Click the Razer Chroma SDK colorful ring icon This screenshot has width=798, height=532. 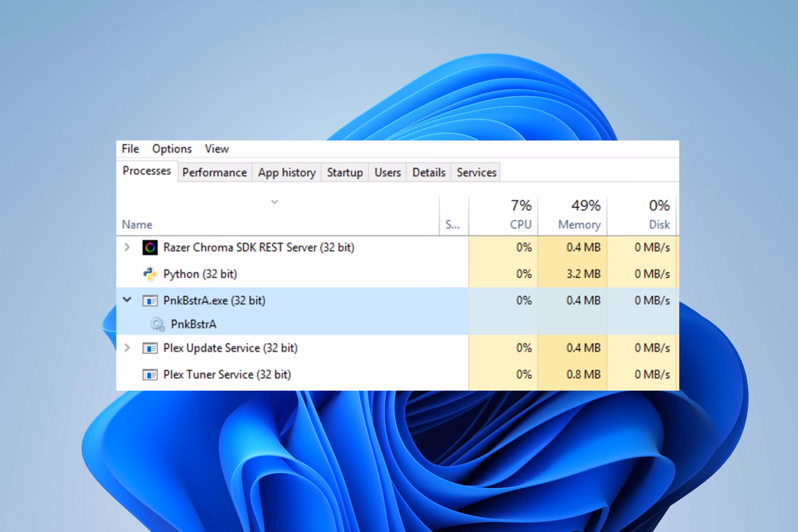(150, 248)
